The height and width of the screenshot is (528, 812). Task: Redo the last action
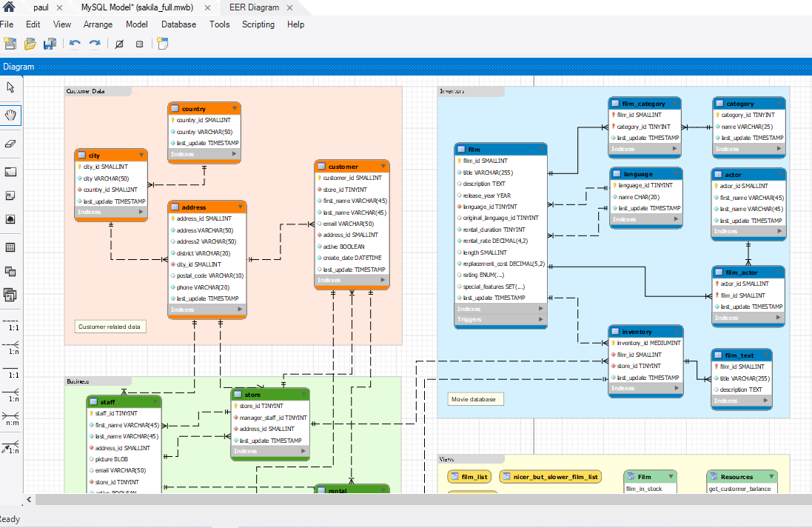coord(95,44)
